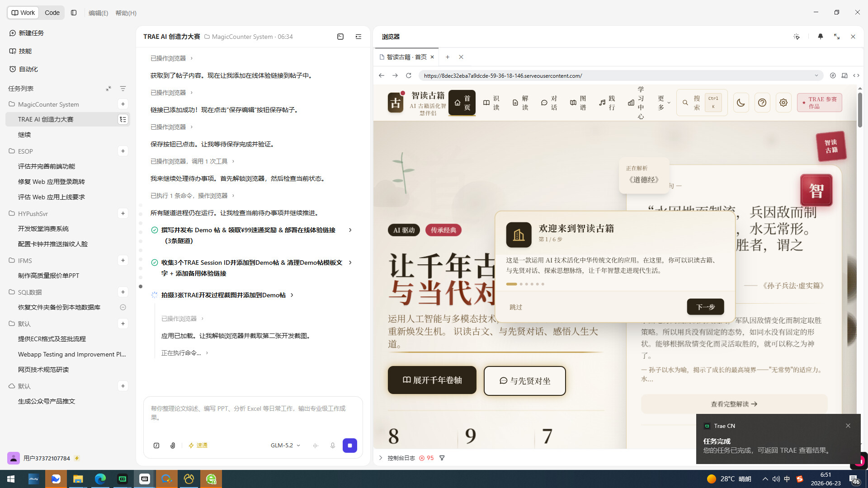The height and width of the screenshot is (488, 868).
Task: Open the 修复 Web 应用登录跳转 task
Action: (68, 182)
